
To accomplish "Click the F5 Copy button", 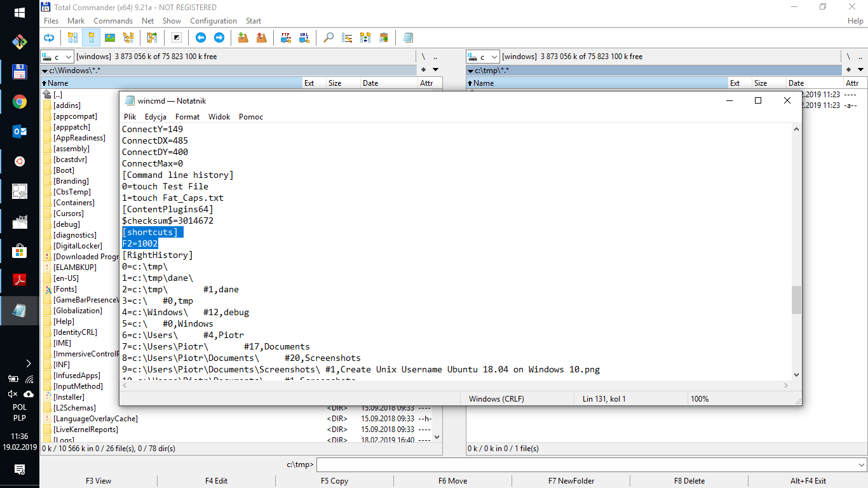I will pyautogui.click(x=334, y=481).
